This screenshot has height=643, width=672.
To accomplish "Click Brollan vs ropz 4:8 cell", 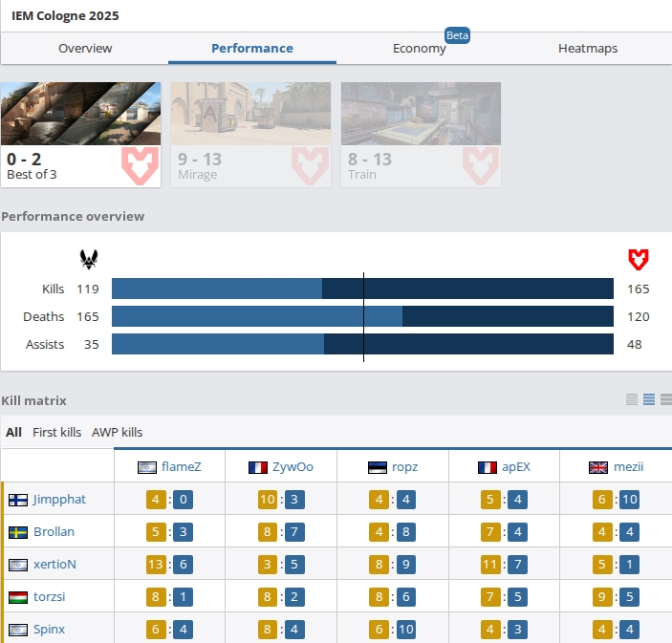I will tap(392, 532).
